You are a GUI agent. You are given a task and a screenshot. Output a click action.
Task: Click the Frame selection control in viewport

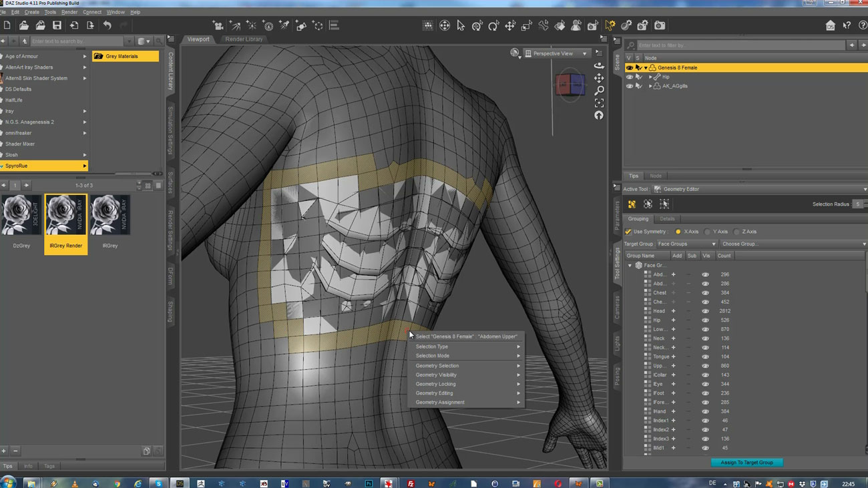599,103
